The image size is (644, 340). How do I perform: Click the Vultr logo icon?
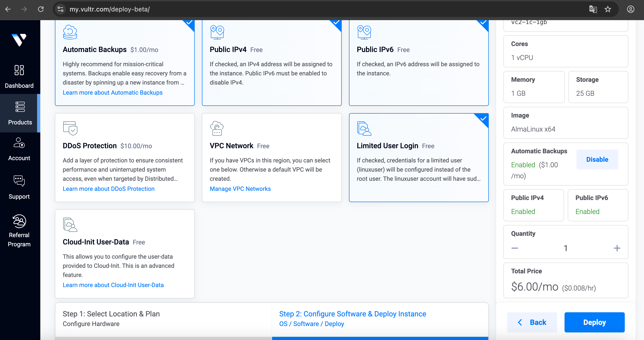(19, 40)
